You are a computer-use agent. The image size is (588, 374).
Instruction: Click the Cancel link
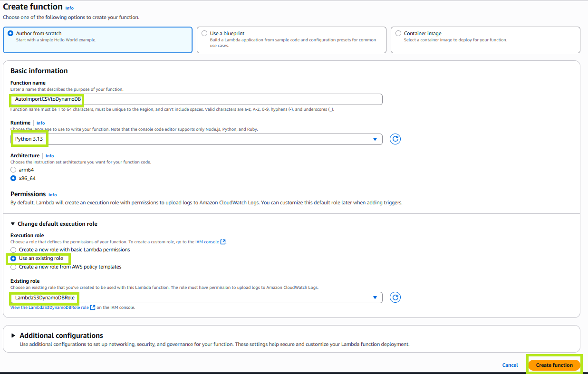pos(510,365)
